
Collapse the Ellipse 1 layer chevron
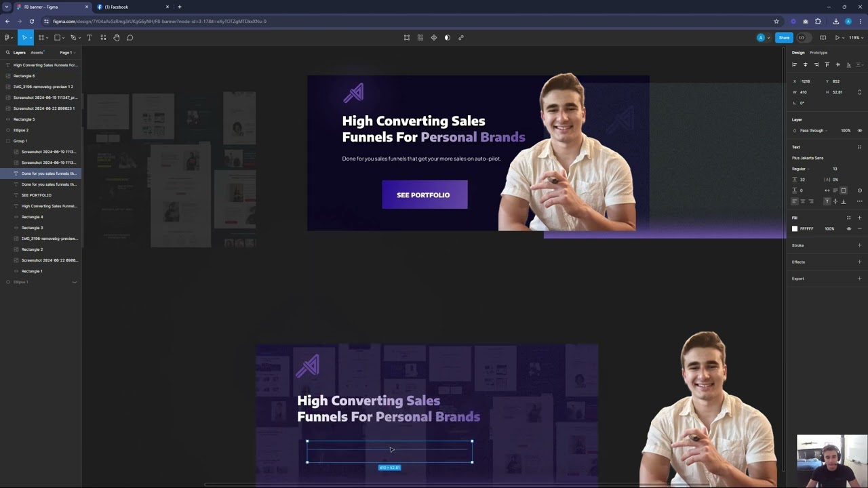(x=75, y=282)
